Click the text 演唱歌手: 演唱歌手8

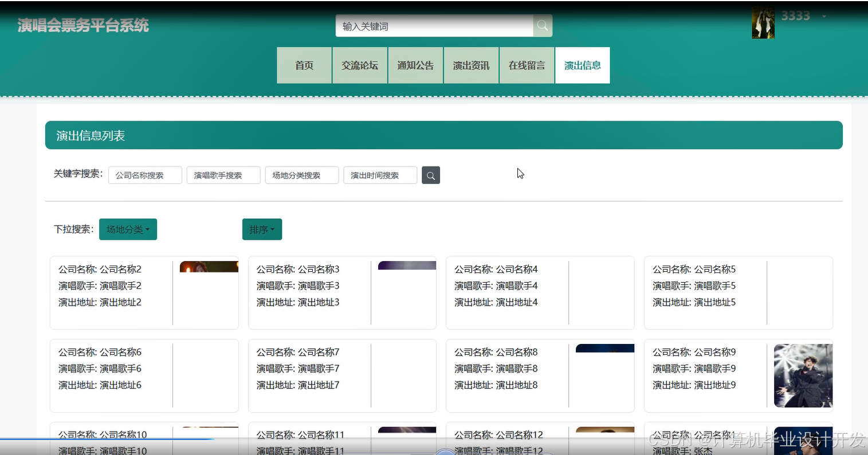[x=496, y=369]
